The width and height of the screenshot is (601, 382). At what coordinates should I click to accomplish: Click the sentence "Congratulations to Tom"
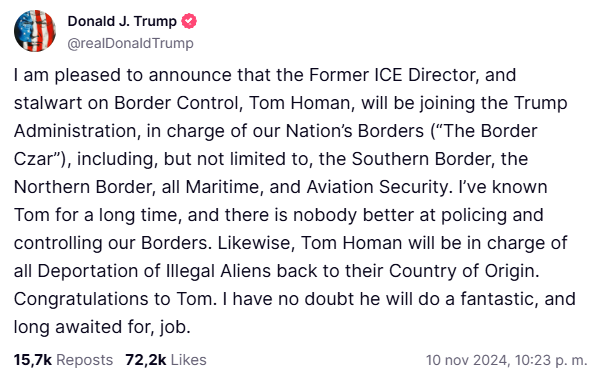(x=115, y=299)
